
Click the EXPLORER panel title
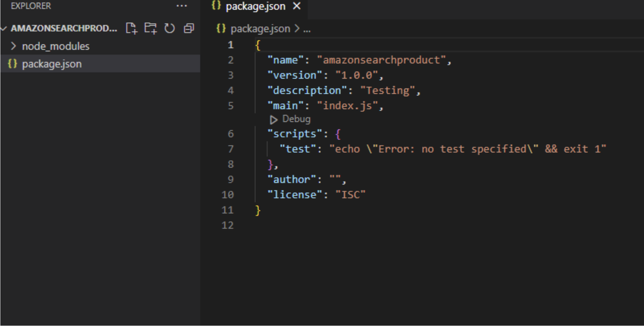coord(31,6)
